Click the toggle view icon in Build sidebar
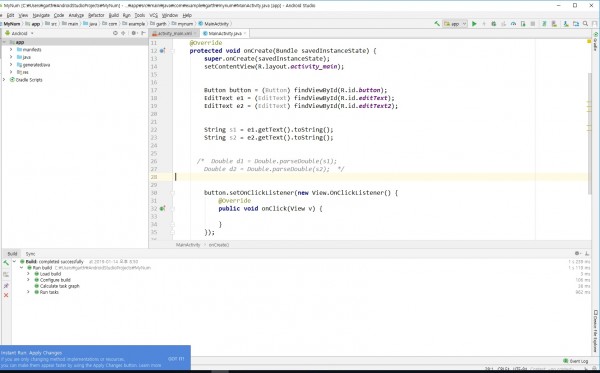600x373 pixels. pos(6,275)
